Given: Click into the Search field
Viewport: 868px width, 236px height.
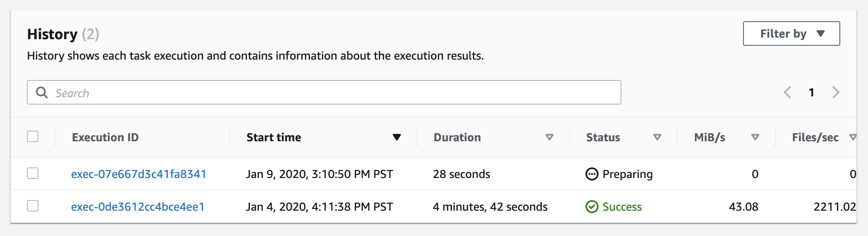Looking at the screenshot, I should pyautogui.click(x=324, y=92).
